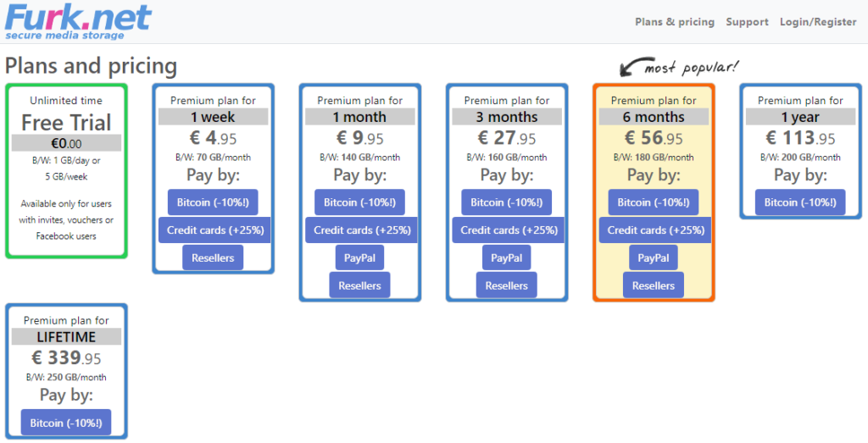868x443 pixels.
Task: Open the Support nav link
Action: [x=748, y=22]
